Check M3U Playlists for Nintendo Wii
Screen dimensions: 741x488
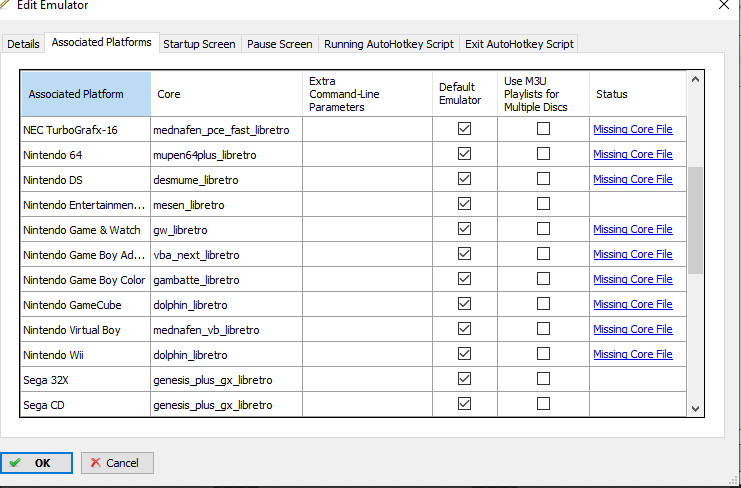pyautogui.click(x=543, y=353)
